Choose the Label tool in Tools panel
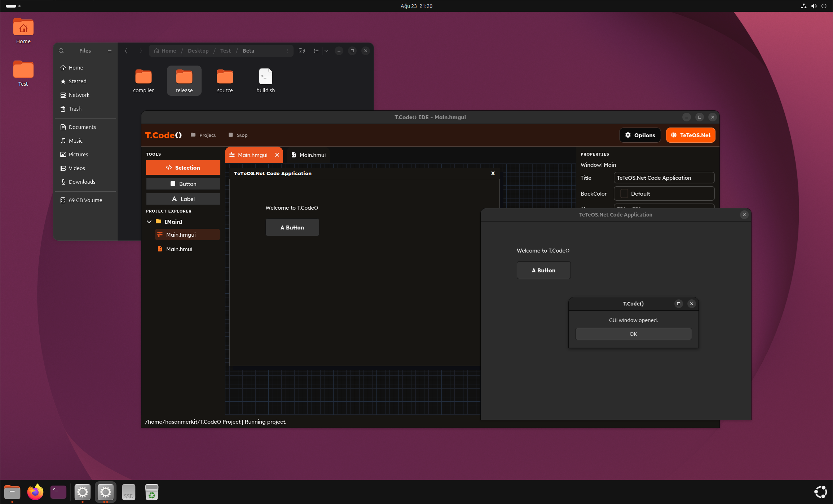833x504 pixels. pos(183,199)
